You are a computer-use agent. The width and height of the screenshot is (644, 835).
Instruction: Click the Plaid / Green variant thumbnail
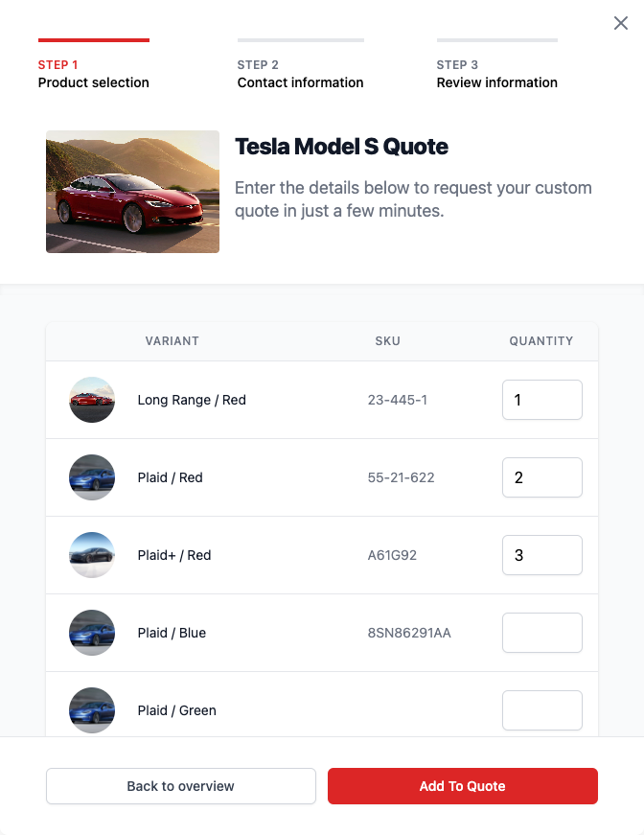[x=92, y=710]
